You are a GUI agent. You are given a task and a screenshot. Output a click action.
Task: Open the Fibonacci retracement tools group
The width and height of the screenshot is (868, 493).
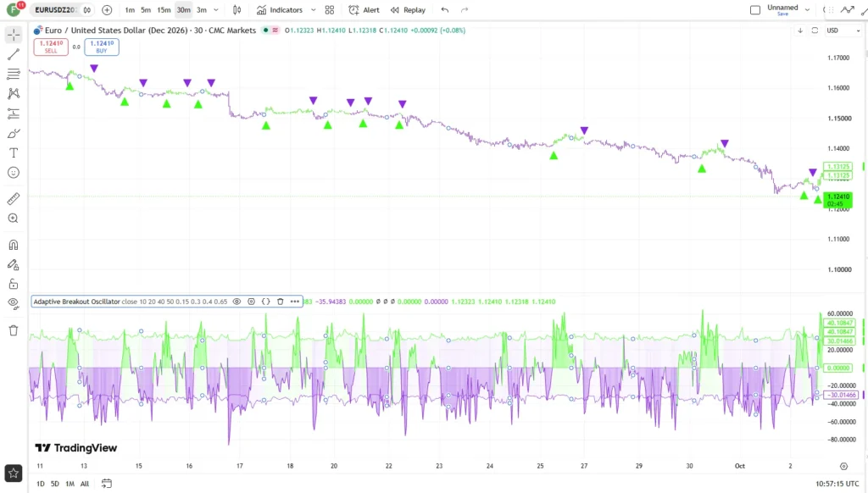pyautogui.click(x=14, y=75)
